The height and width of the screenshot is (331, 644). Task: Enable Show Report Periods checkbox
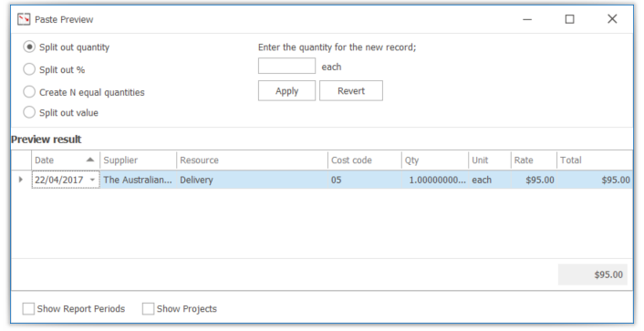tap(28, 308)
